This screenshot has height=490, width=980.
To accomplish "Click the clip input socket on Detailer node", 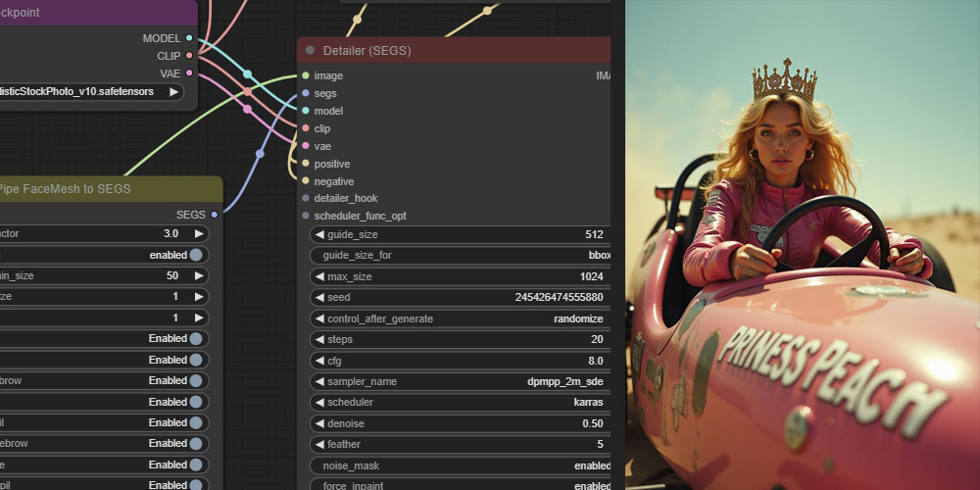I will coord(305,128).
